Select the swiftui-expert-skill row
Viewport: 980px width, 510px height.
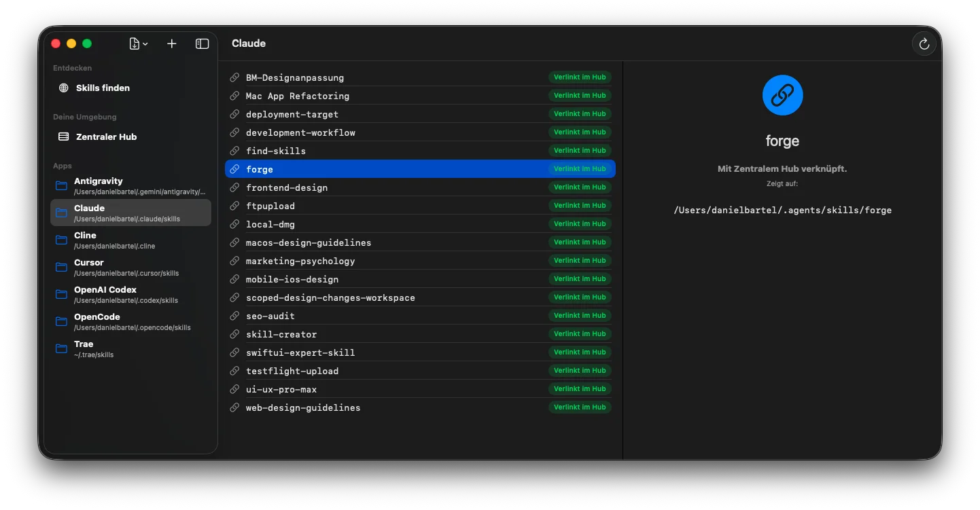300,352
